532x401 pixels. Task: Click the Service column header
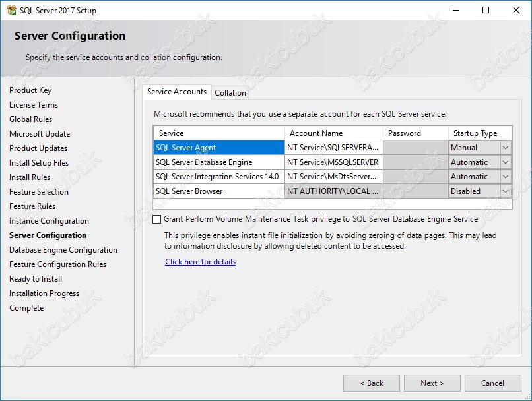tap(219, 133)
